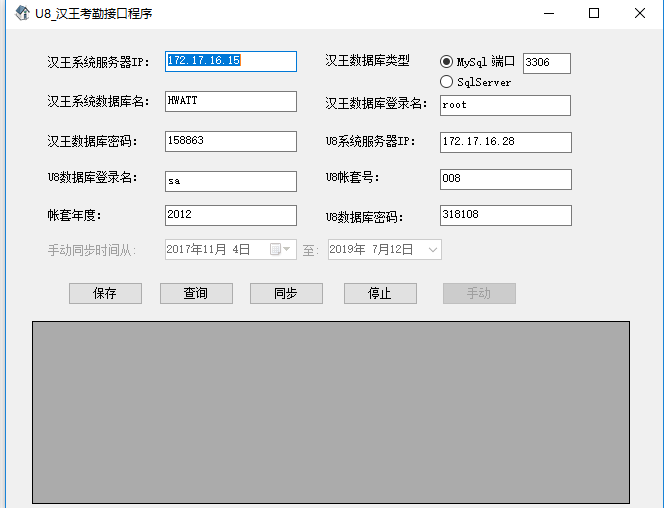The height and width of the screenshot is (508, 664).
Task: Click the 帐套年度 field 2012
Action: tap(231, 215)
